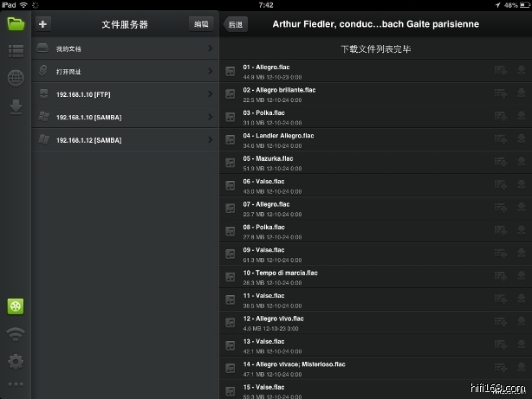Download the 05 - Mazurka.flac file
Screen dimensions: 532x399
(521, 162)
